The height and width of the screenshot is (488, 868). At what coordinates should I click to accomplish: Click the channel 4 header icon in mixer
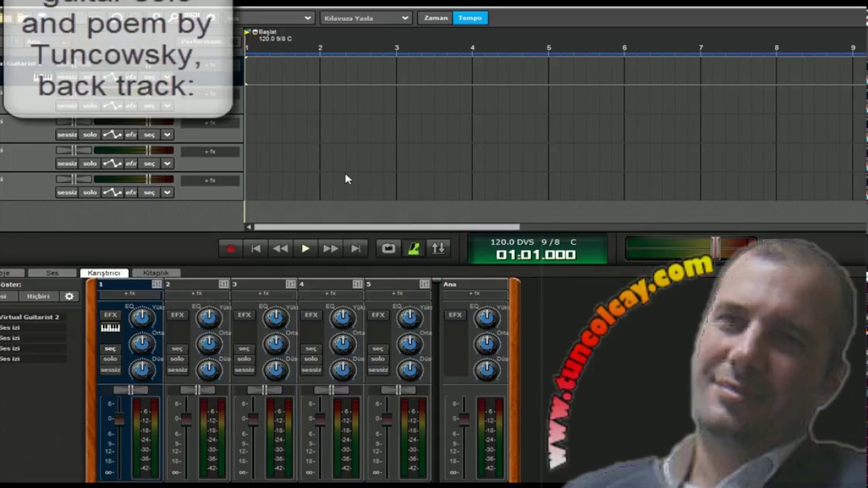click(358, 284)
